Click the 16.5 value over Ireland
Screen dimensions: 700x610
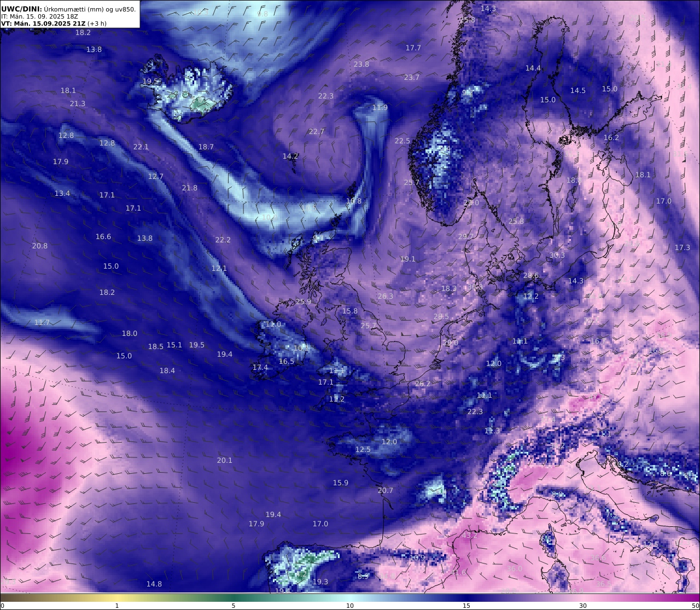(x=287, y=361)
